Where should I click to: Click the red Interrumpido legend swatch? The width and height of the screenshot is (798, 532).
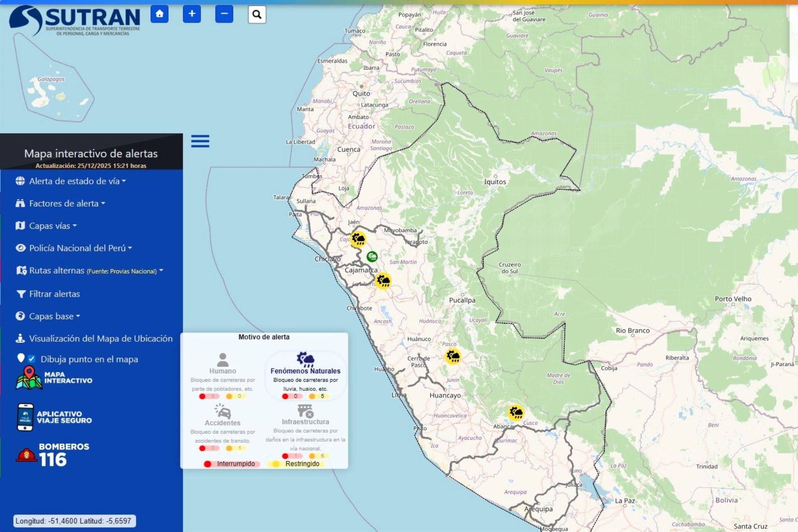tap(207, 464)
